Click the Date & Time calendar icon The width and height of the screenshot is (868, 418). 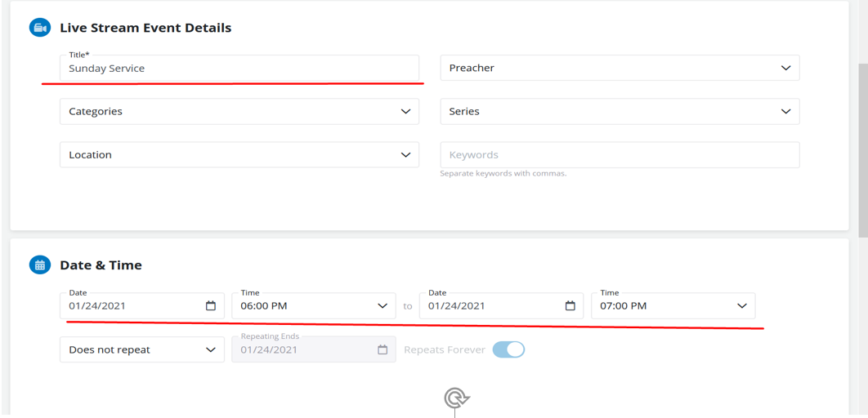pyautogui.click(x=39, y=265)
